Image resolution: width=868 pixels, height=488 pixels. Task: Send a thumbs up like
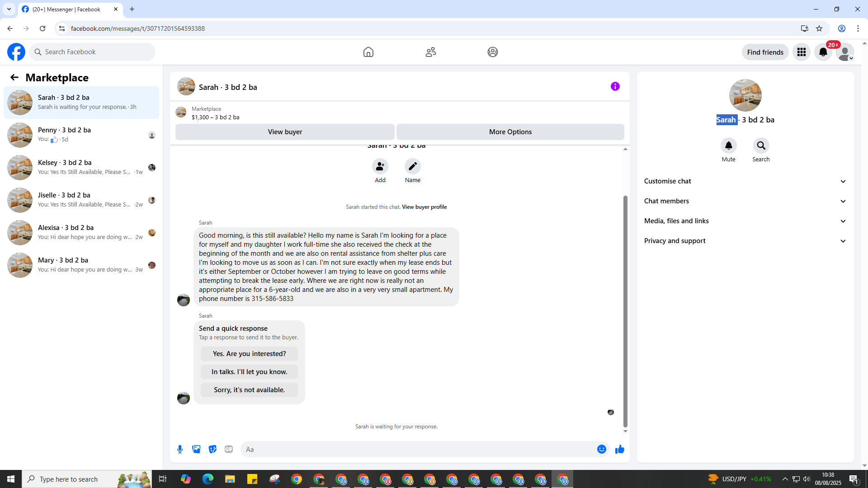pos(619,449)
